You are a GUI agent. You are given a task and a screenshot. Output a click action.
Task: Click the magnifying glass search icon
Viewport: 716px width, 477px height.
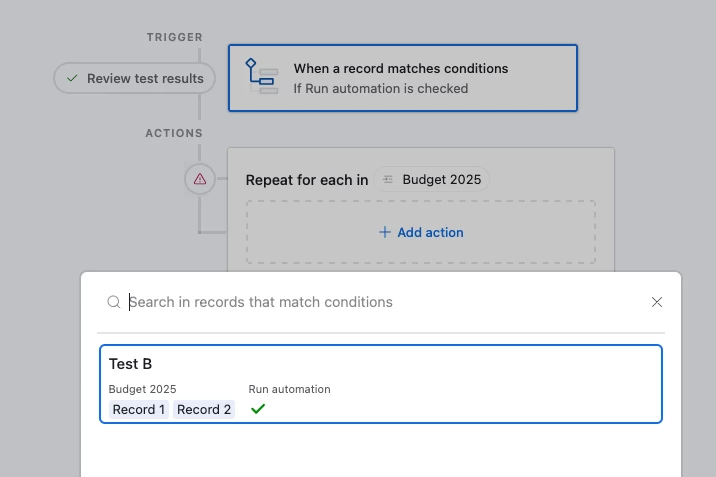pos(114,302)
